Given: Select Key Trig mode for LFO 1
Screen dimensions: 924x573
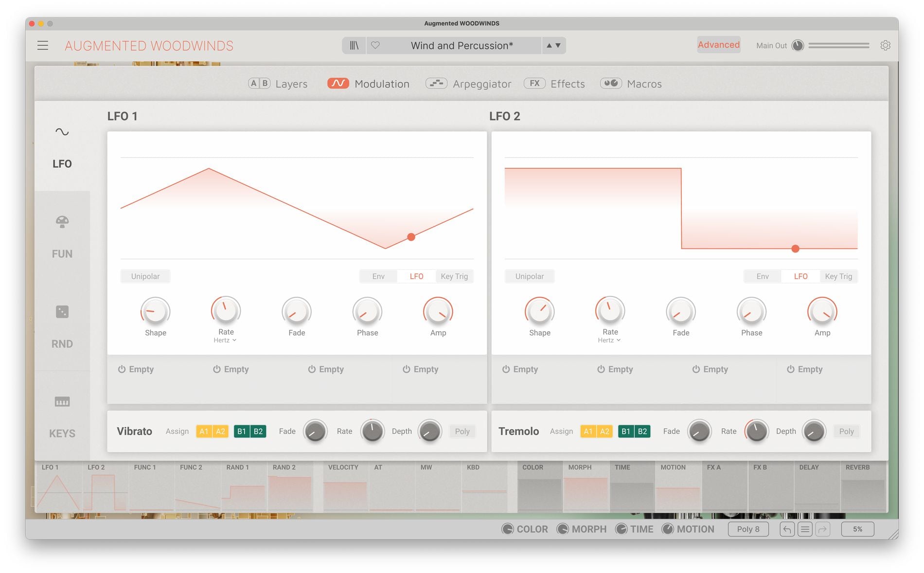Looking at the screenshot, I should (x=454, y=276).
